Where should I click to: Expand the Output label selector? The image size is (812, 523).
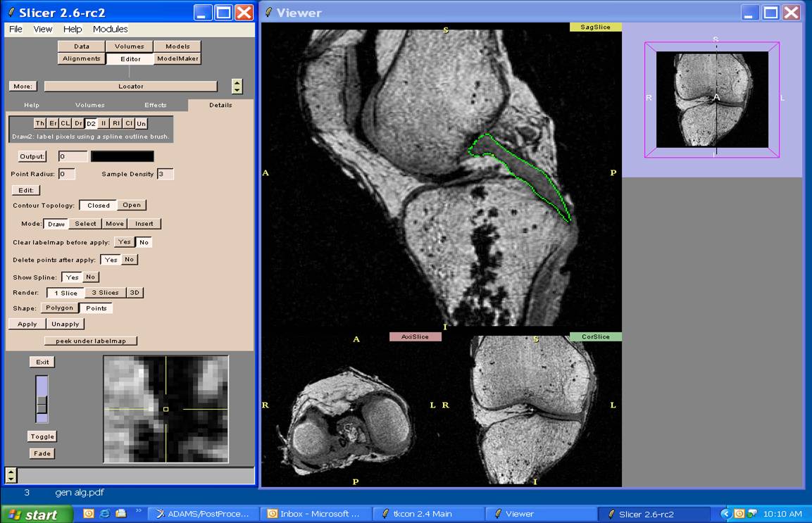click(x=32, y=156)
